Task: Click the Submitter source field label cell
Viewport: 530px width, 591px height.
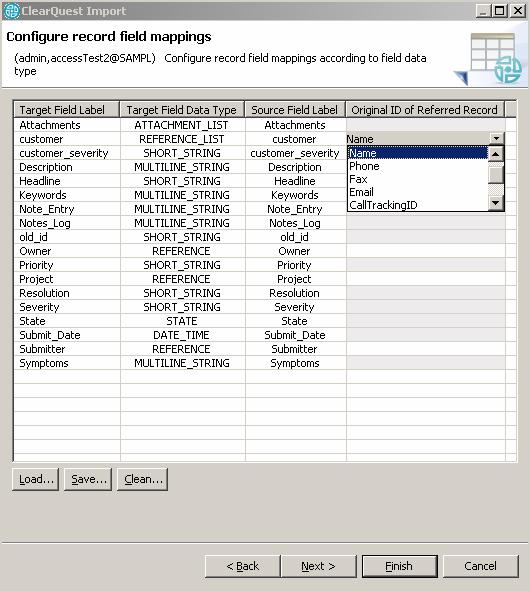Action: 296,349
